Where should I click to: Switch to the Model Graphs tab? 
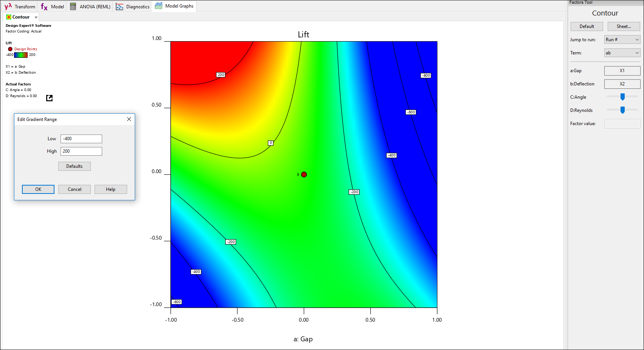(174, 6)
